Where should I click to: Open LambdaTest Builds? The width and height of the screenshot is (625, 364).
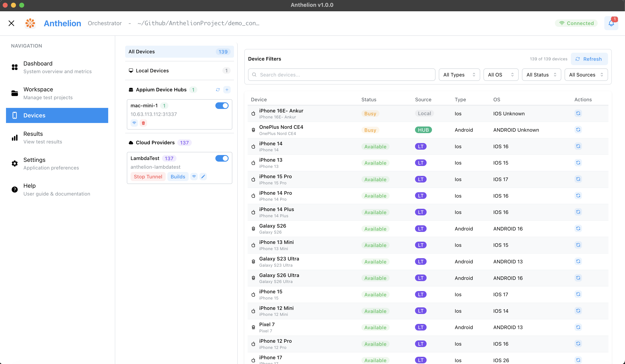click(x=178, y=177)
